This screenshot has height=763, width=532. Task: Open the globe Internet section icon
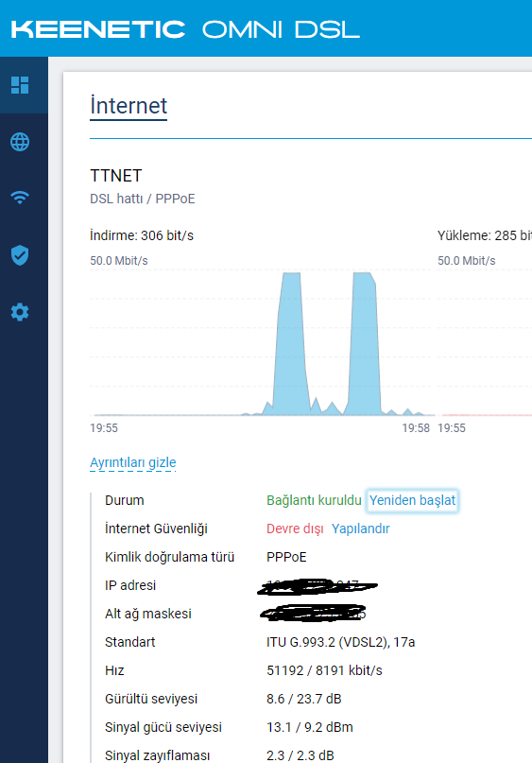tap(20, 142)
